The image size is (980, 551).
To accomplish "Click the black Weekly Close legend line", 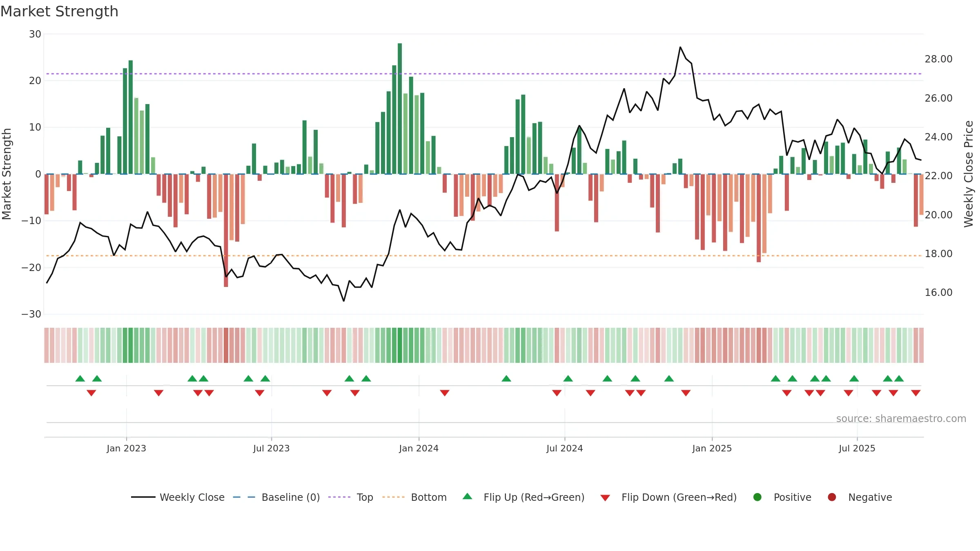I will pos(143,497).
